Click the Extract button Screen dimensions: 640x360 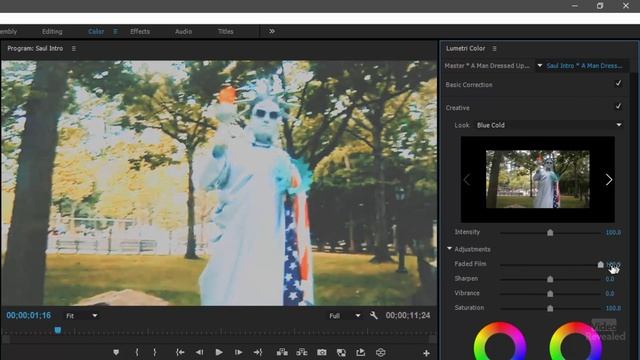pyautogui.click(x=302, y=352)
